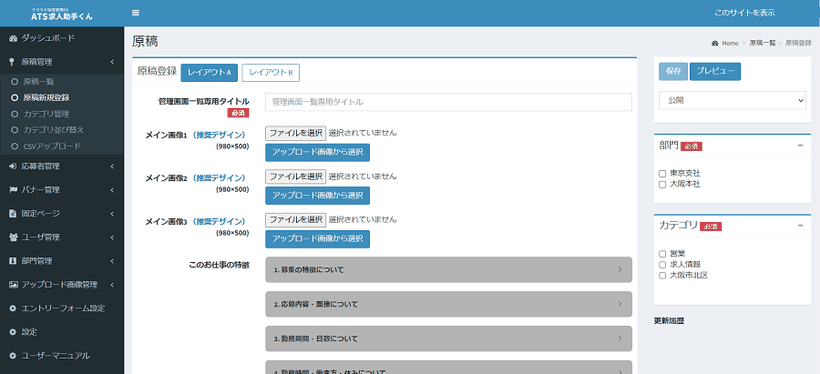820x374 pixels.
Task: Expand the 部門管理 sidebar menu
Action: (62, 261)
